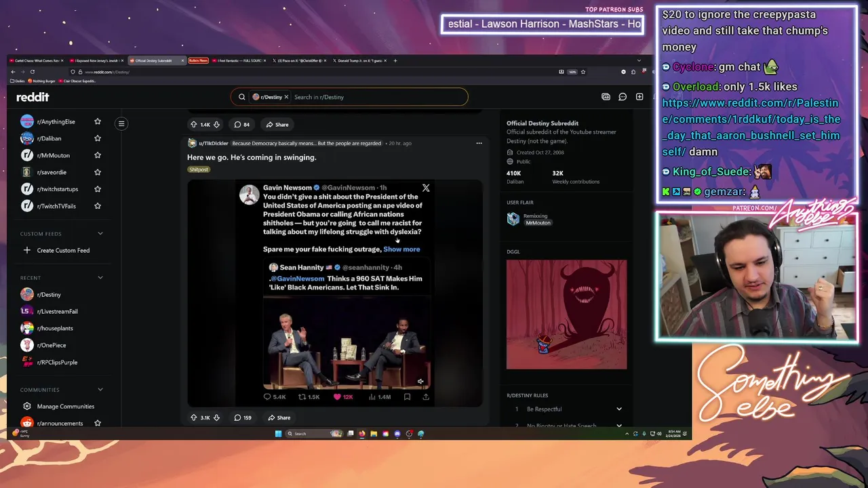This screenshot has height=488, width=868.
Task: Switch to the Rollers News browser tab
Action: 199,60
